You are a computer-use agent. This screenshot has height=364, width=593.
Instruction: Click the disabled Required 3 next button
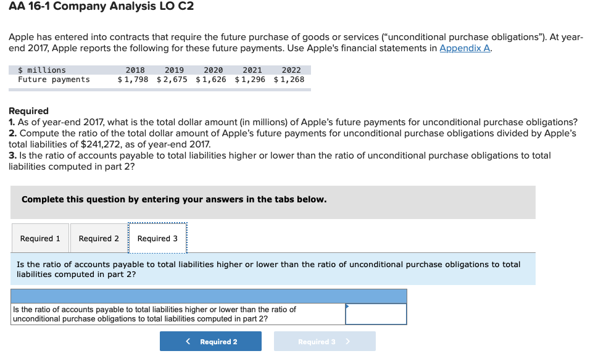(324, 341)
